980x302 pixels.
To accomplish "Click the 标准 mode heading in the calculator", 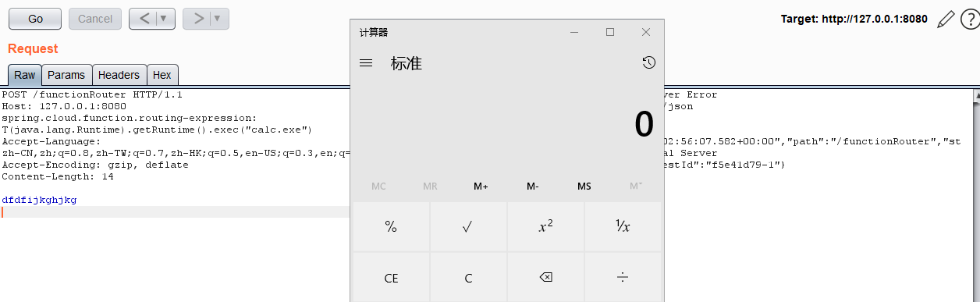I will tap(407, 63).
